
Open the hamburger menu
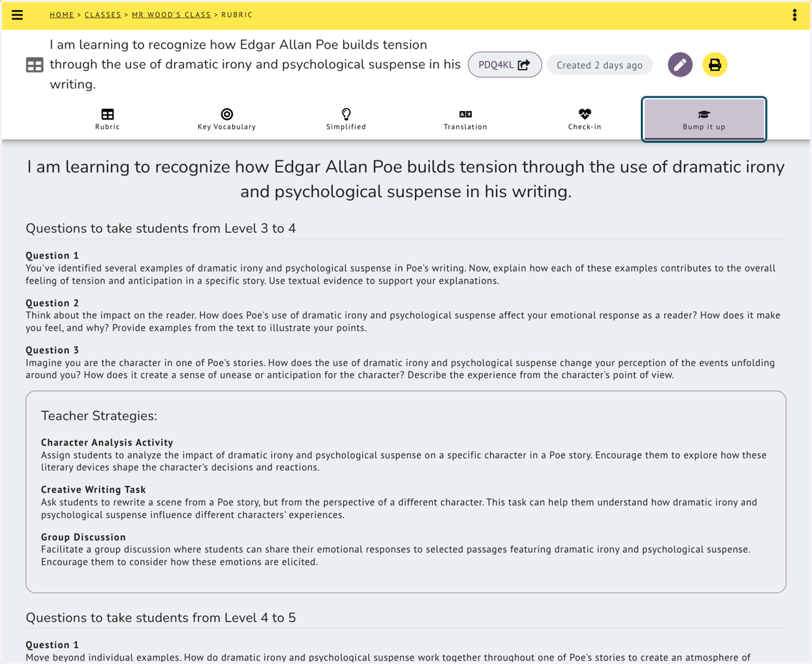point(18,15)
